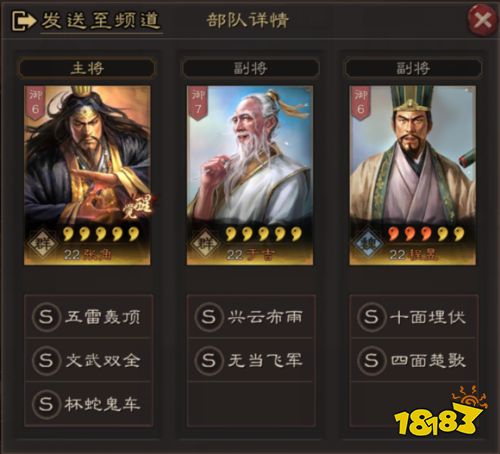The image size is (500, 454).
Task: Click the S rank icon beside 兴云布雨
Action: click(208, 317)
